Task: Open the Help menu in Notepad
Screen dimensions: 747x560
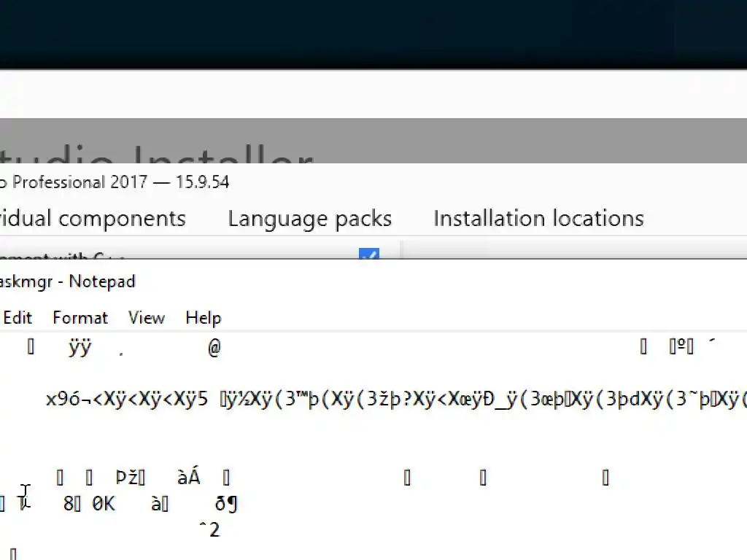Action: (x=204, y=318)
